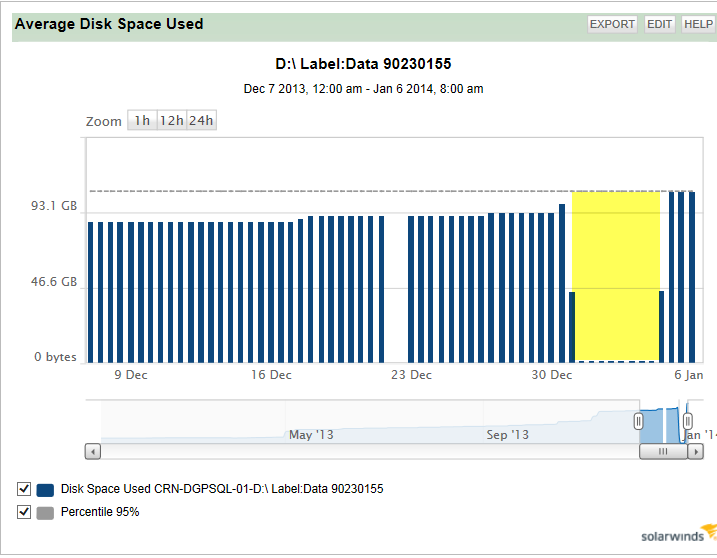Open the EDIT option

(x=659, y=24)
